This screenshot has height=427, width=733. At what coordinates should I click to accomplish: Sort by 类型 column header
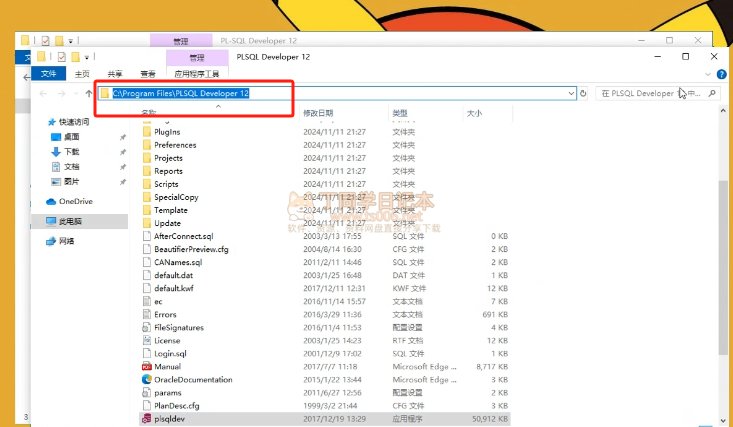coord(400,113)
